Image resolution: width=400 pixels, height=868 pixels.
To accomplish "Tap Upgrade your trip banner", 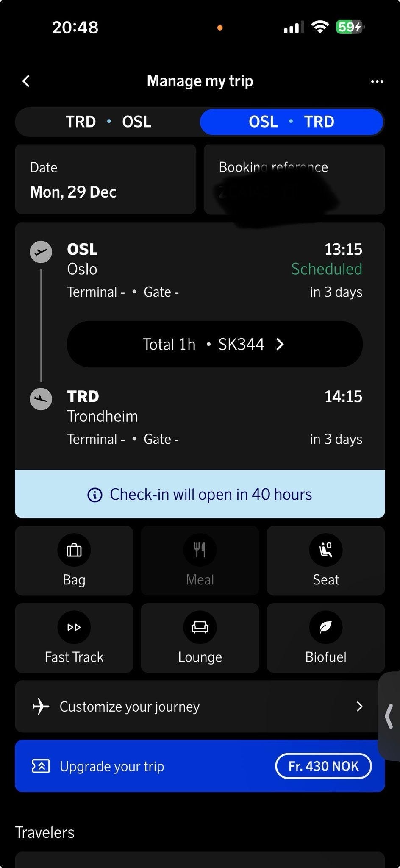I will click(x=200, y=766).
